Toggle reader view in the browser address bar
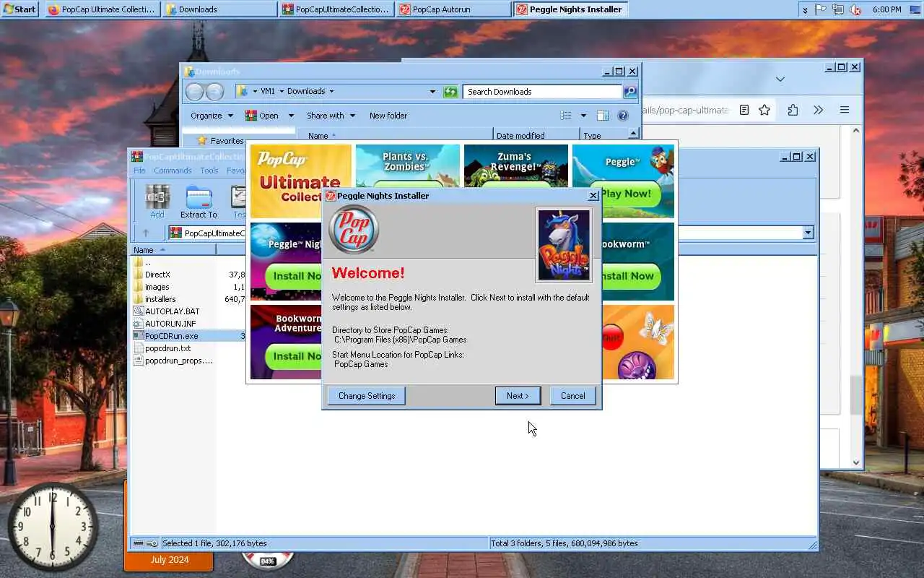The width and height of the screenshot is (924, 578). 744,110
